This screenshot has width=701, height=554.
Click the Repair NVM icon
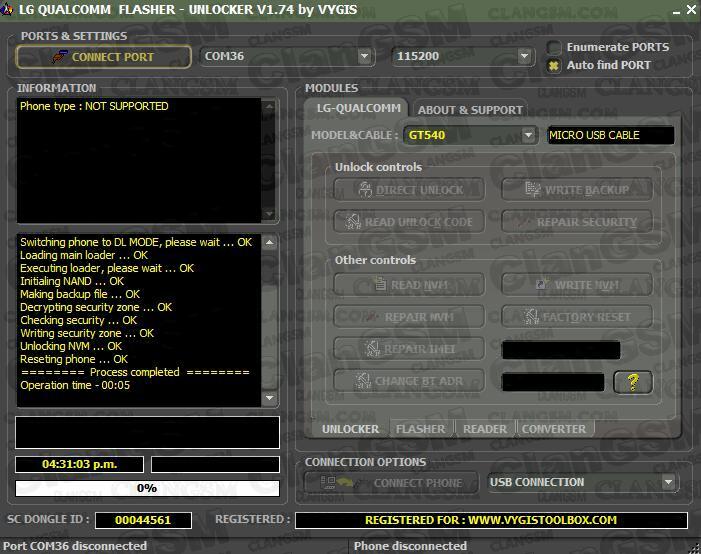[372, 317]
